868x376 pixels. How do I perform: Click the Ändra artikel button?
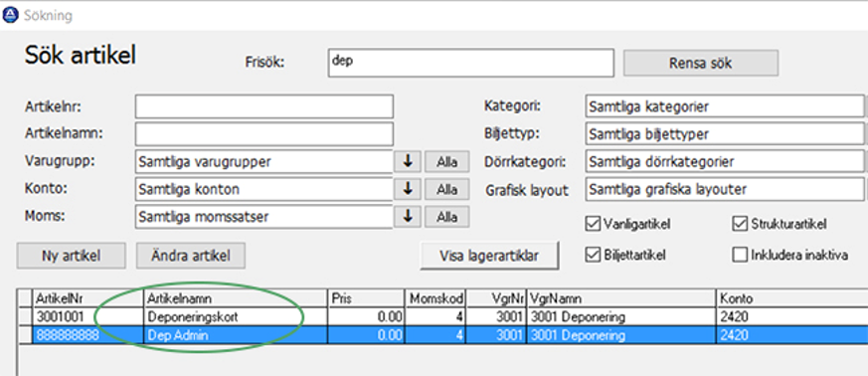point(191,256)
